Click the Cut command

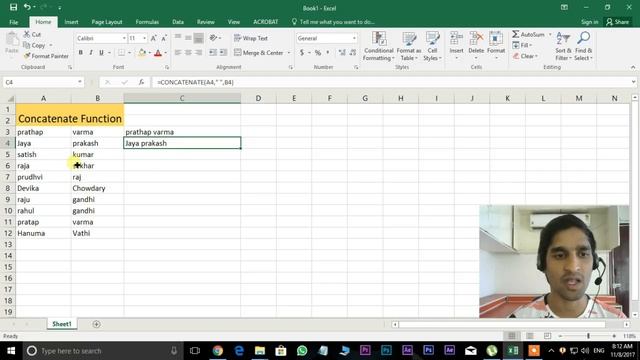[32, 34]
